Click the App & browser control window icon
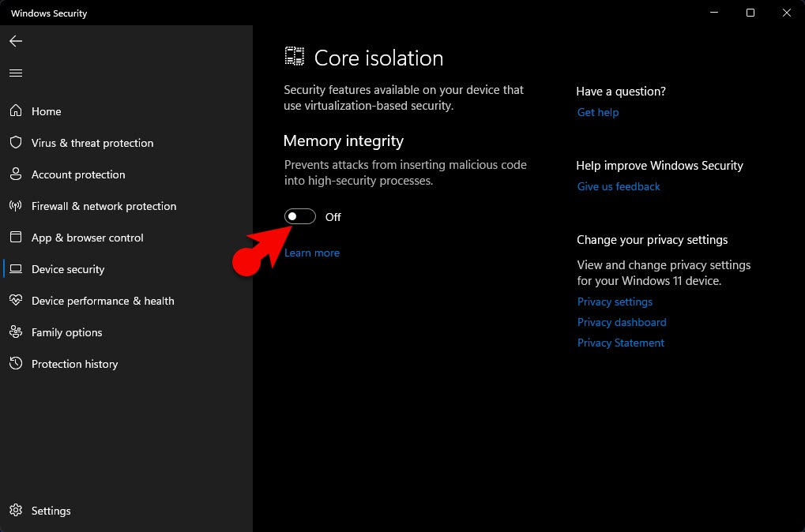Image resolution: width=805 pixels, height=532 pixels. point(16,237)
